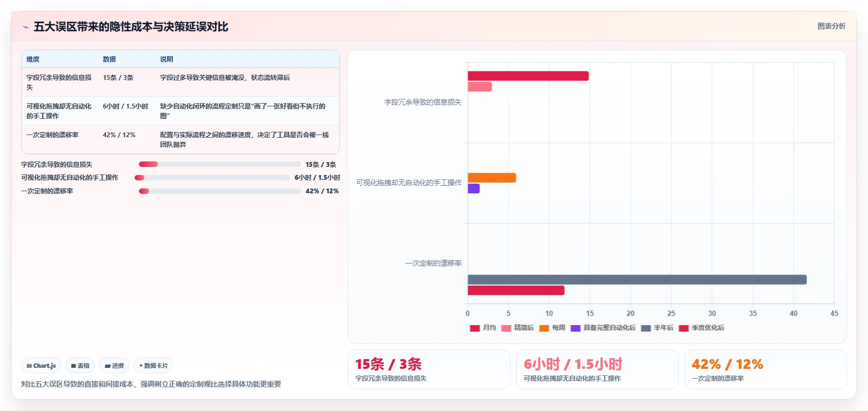
Task: Click the progress value 42% / 12%
Action: coord(322,191)
